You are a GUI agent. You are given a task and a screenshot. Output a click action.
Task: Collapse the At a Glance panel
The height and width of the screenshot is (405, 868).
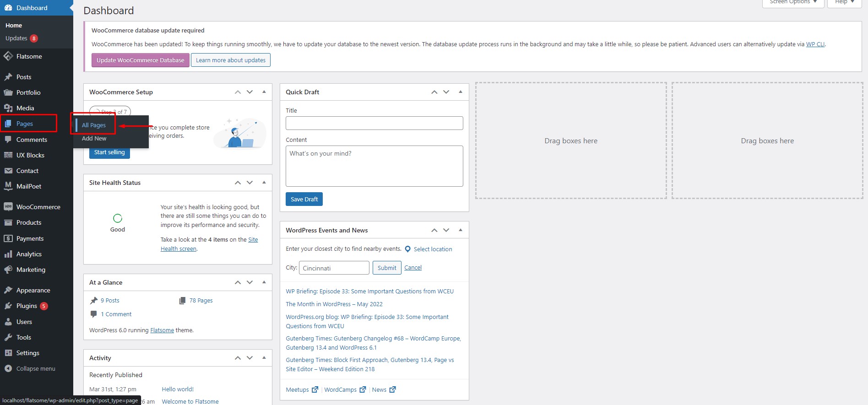pos(264,282)
